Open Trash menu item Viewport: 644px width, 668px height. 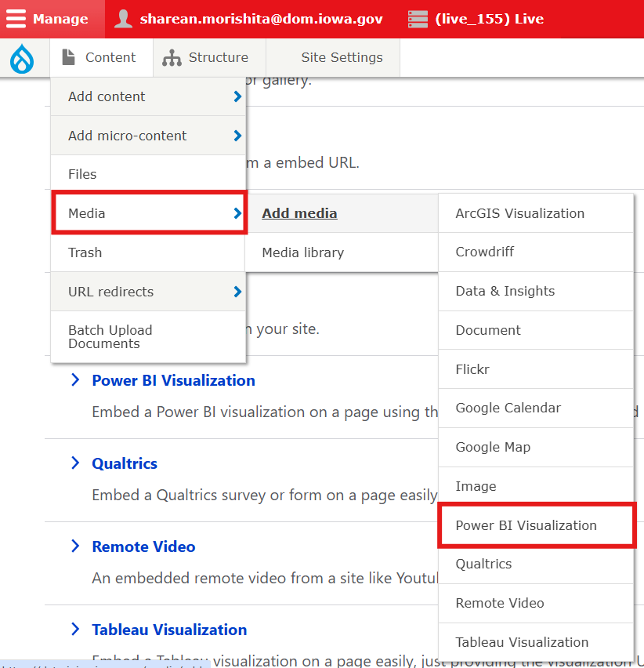pyautogui.click(x=148, y=252)
